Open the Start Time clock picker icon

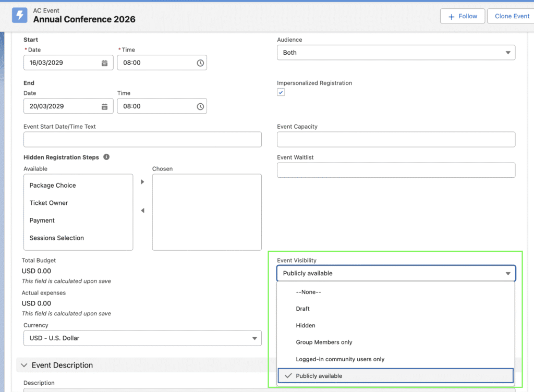(200, 63)
